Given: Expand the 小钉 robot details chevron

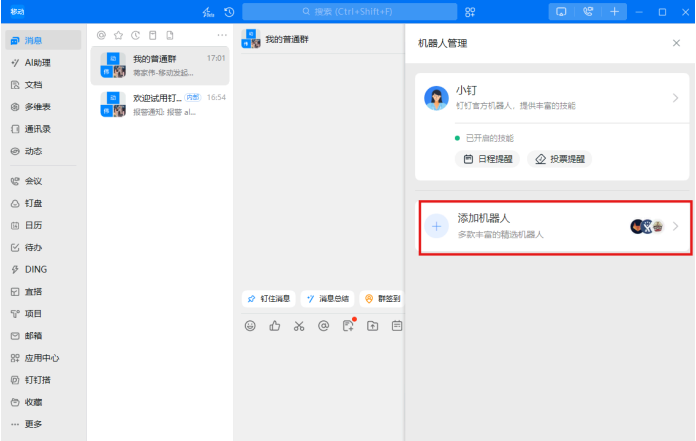Looking at the screenshot, I should click(675, 98).
